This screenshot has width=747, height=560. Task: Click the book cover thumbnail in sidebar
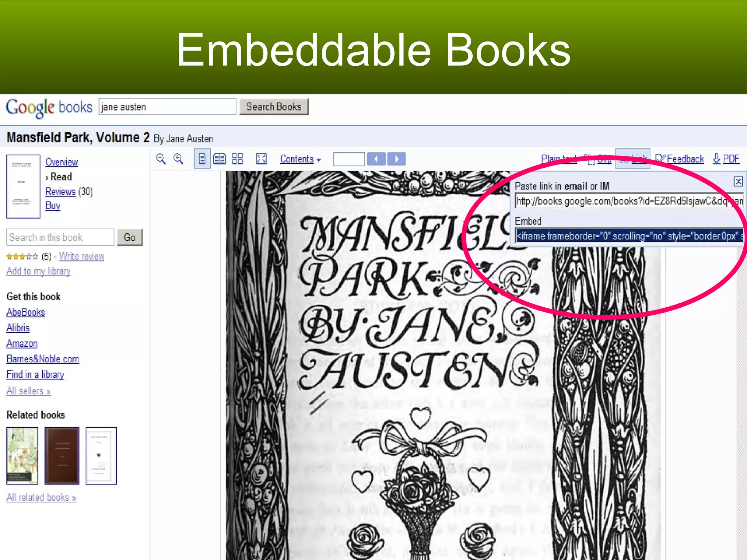click(x=23, y=186)
